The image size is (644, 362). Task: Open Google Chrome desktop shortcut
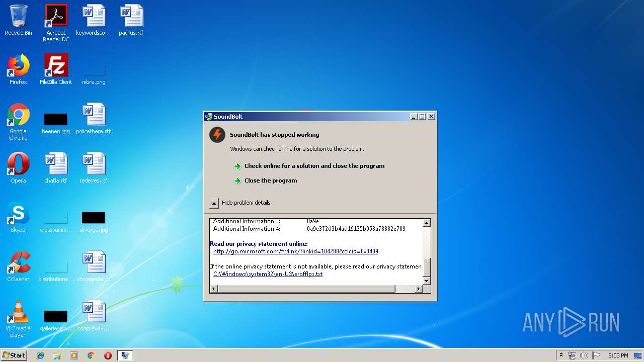click(18, 122)
